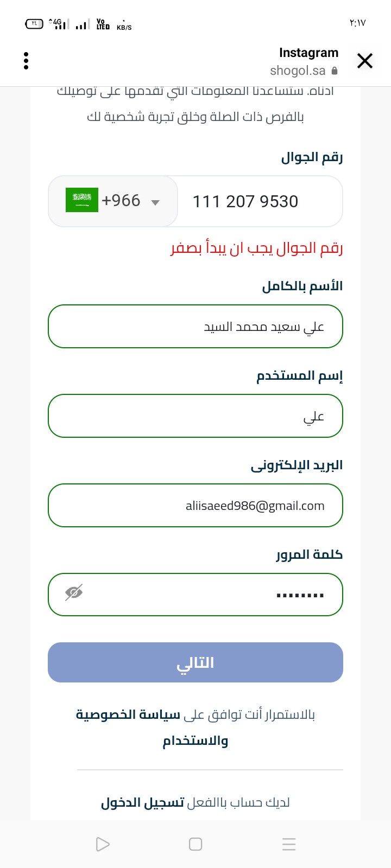Toggle password visibility eye icon
This screenshot has height=868, width=391.
coord(74,592)
